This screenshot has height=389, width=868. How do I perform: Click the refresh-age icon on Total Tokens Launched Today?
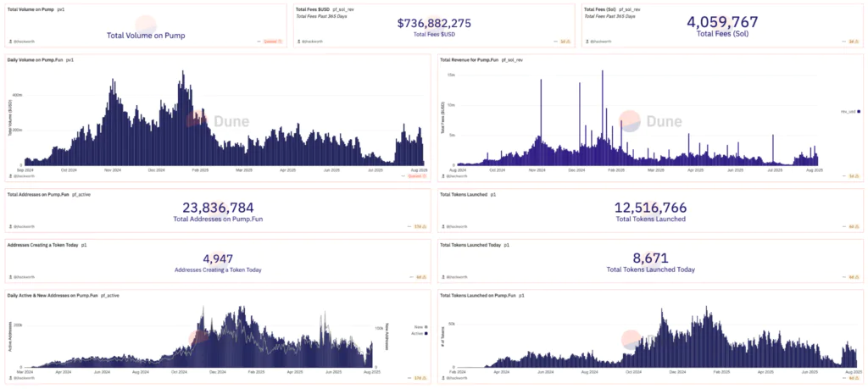click(x=854, y=277)
